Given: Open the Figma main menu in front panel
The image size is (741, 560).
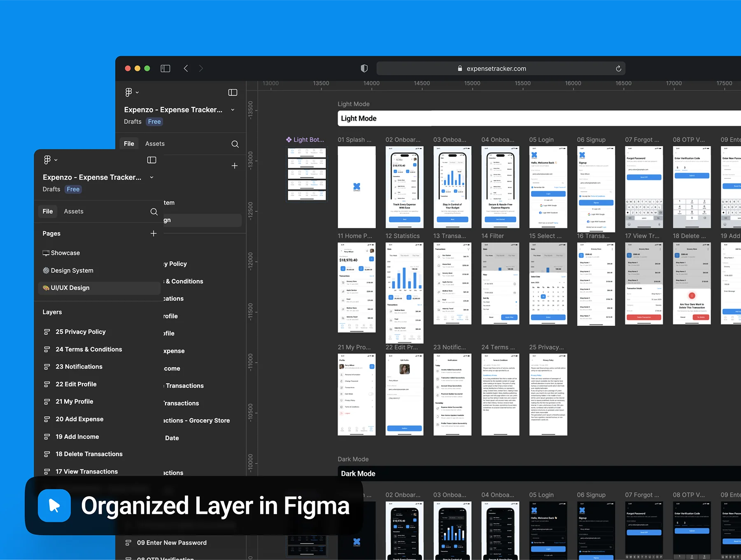Looking at the screenshot, I should (x=51, y=160).
